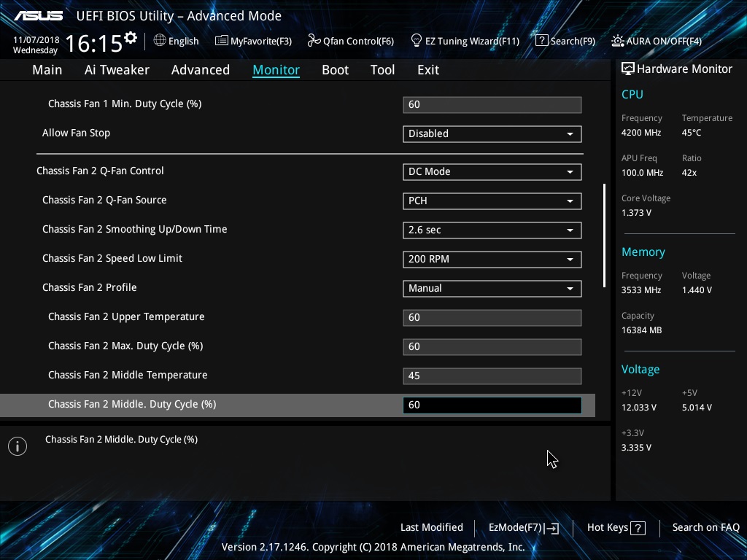Expand Chassis Fan 2 Smoothing Up/Down Time
Viewport: 747px width, 560px height.
492,230
